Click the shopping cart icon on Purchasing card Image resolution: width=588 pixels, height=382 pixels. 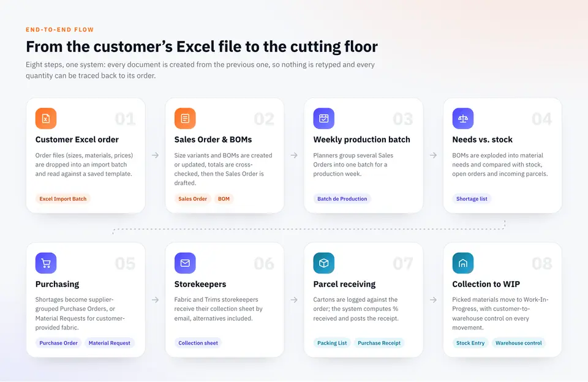[x=46, y=263]
